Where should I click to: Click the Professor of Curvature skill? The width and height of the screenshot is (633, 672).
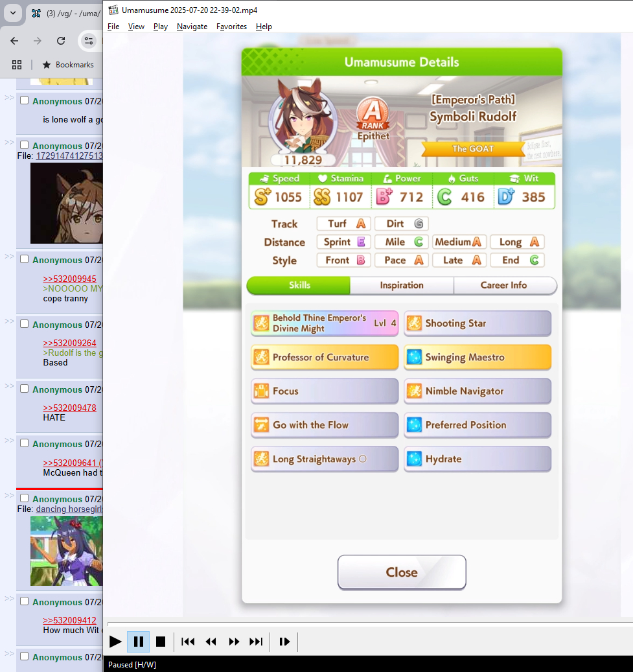(325, 357)
